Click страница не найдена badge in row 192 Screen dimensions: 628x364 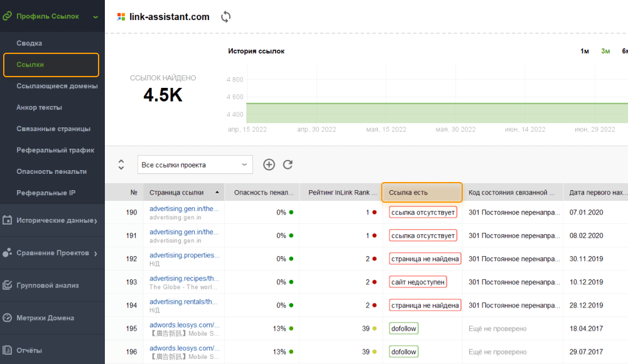[x=425, y=259]
